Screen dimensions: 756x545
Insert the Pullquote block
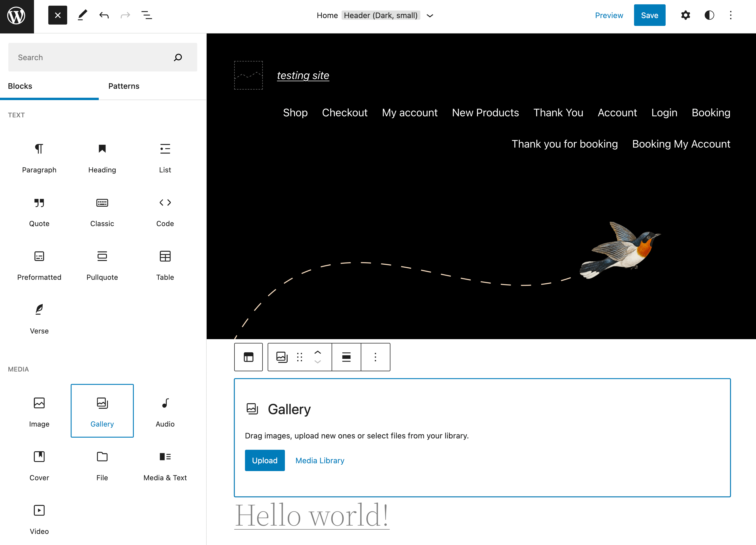[x=102, y=265]
